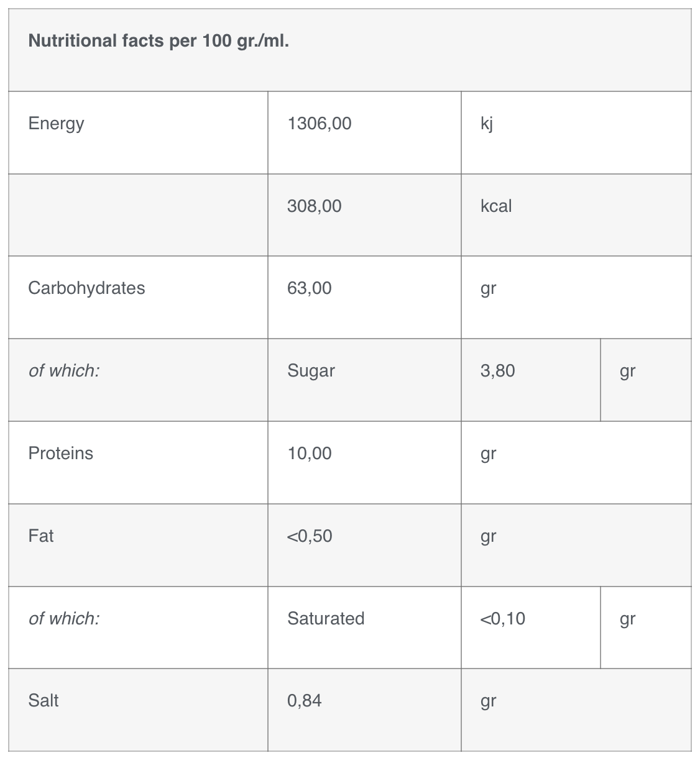Click the Carbohydrates row label
This screenshot has height=758, width=700.
coord(86,288)
